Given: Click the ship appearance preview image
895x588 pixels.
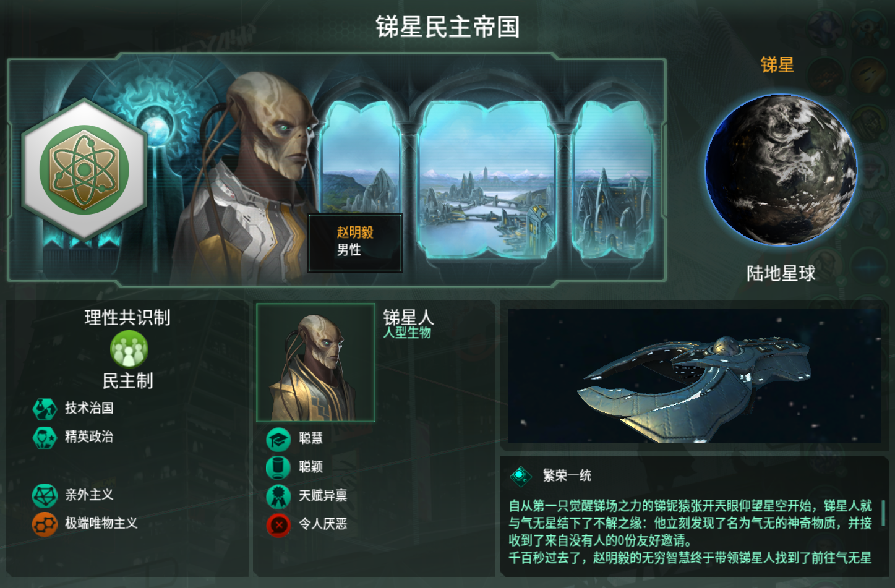Looking at the screenshot, I should (x=694, y=375).
